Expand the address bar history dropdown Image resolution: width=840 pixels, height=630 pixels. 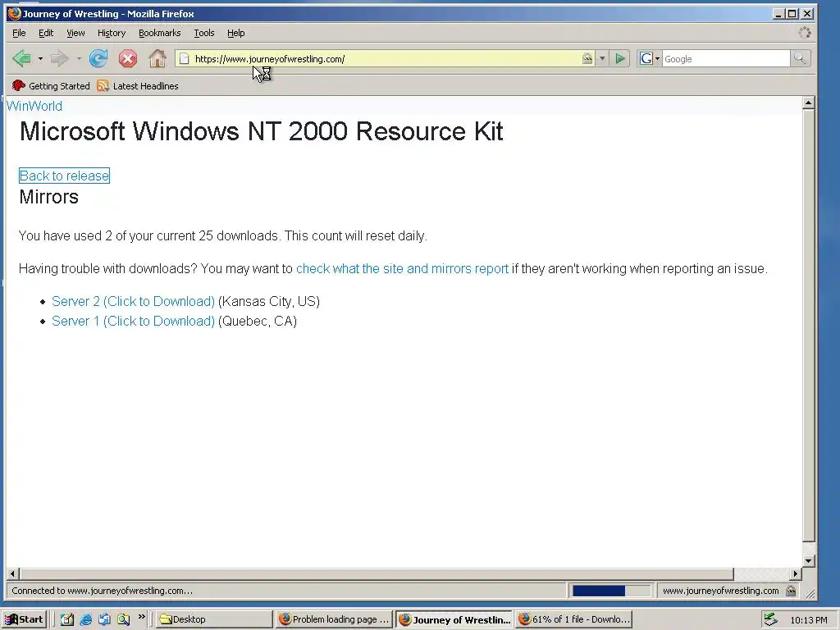coord(602,59)
